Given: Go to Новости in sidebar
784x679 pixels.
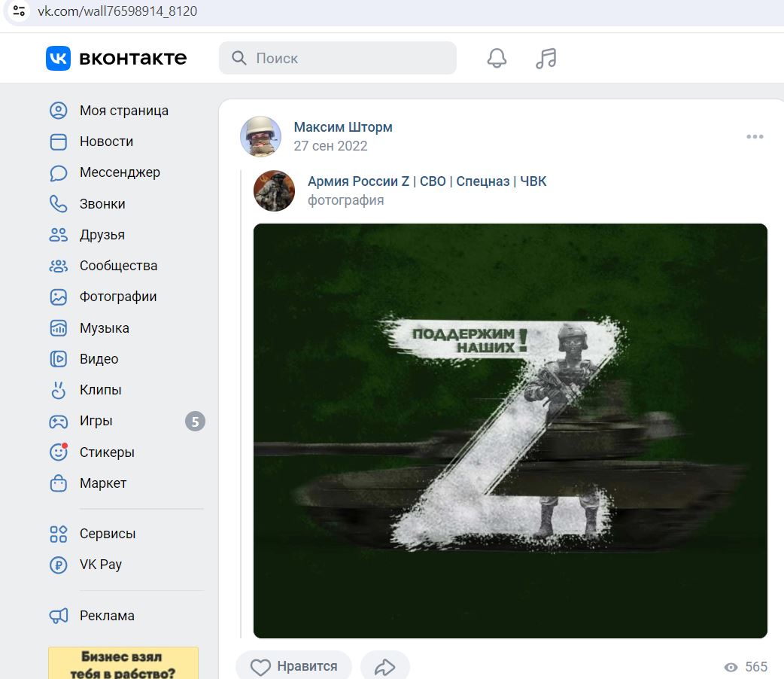Looking at the screenshot, I should tap(106, 142).
